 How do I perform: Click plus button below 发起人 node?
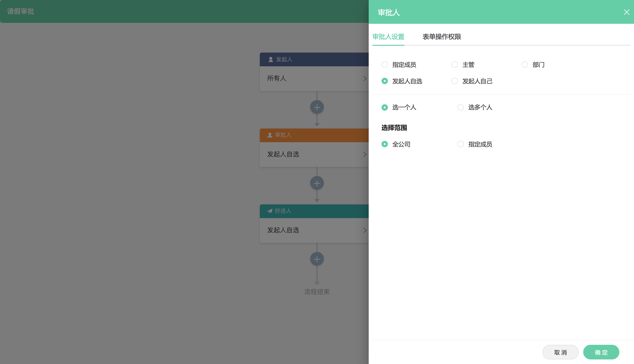[x=317, y=107]
